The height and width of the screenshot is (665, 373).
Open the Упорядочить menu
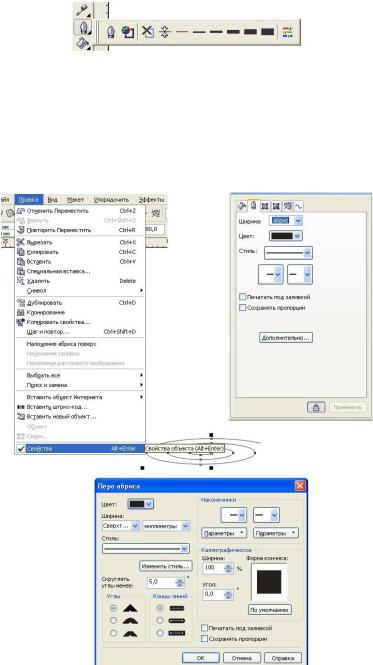[111, 199]
